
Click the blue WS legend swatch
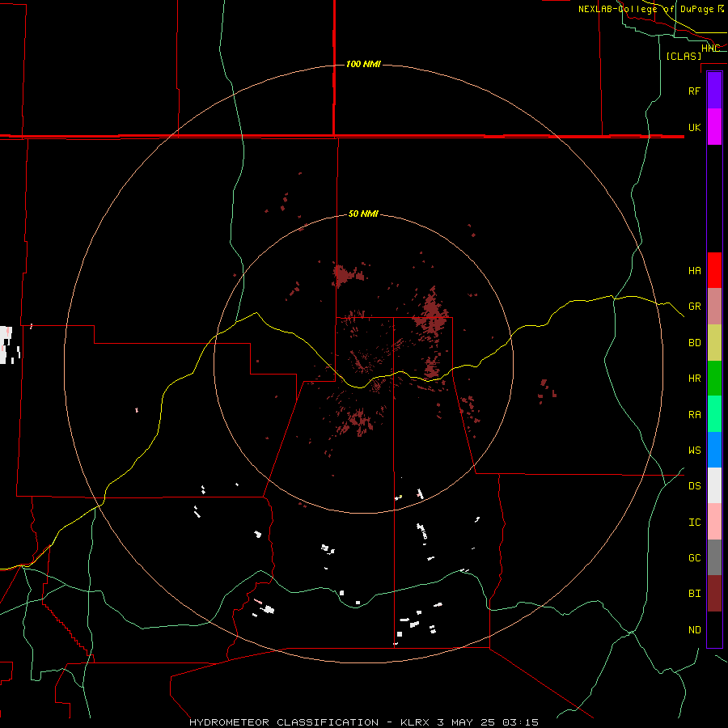pos(714,450)
